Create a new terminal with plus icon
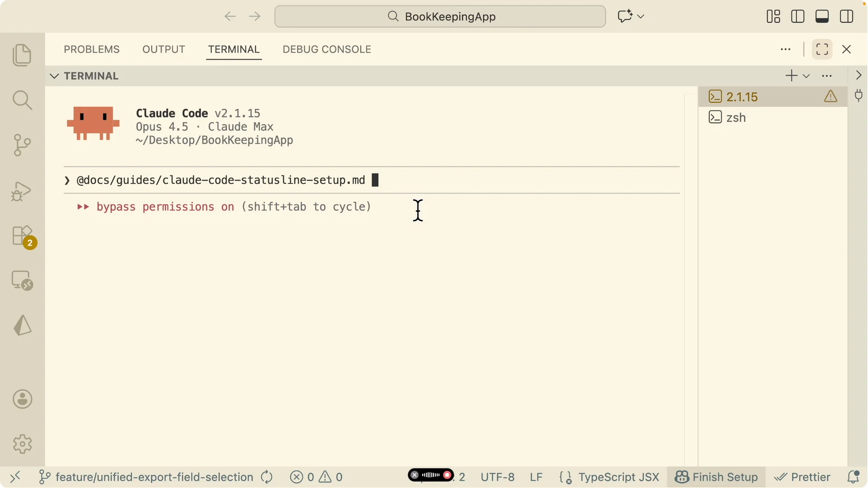This screenshot has height=488, width=868. pyautogui.click(x=792, y=76)
